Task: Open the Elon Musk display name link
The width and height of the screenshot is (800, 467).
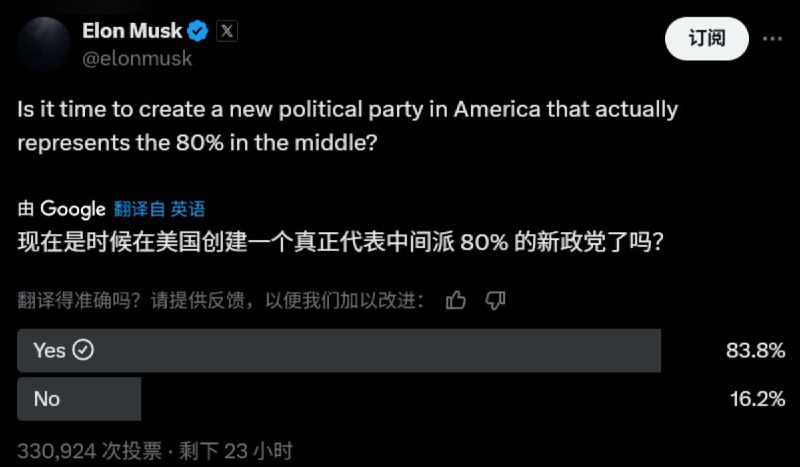Action: (132, 31)
